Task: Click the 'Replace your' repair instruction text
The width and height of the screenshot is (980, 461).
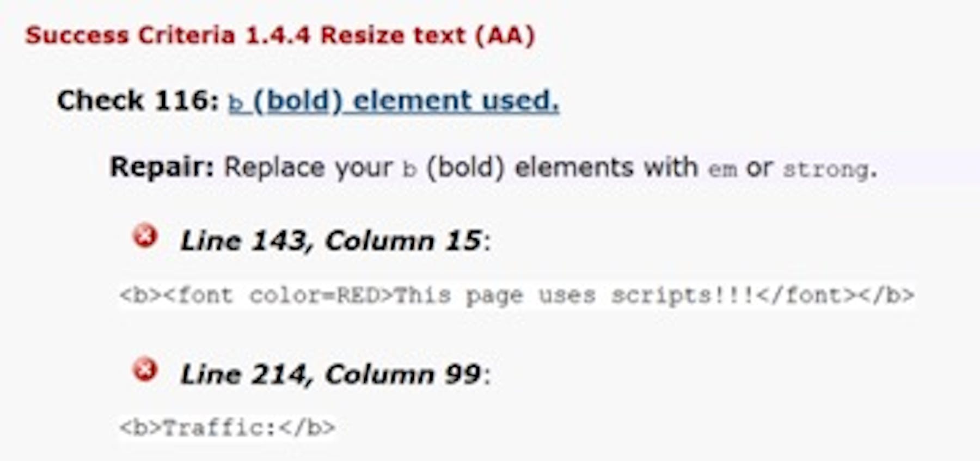Action: coord(308,168)
